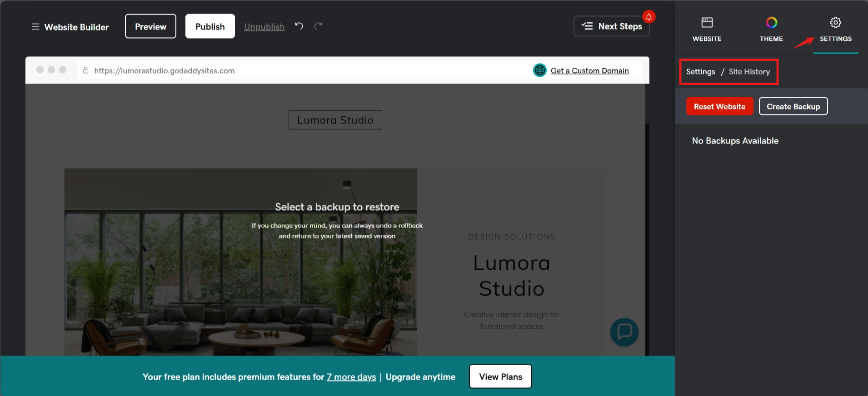The image size is (868, 396).
Task: Publish the website
Action: click(x=210, y=26)
